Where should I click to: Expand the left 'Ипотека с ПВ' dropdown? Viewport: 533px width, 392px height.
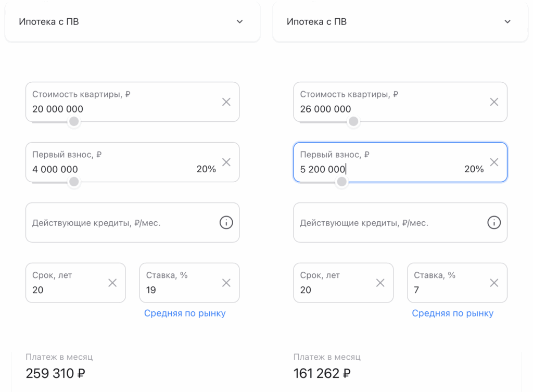(x=239, y=22)
